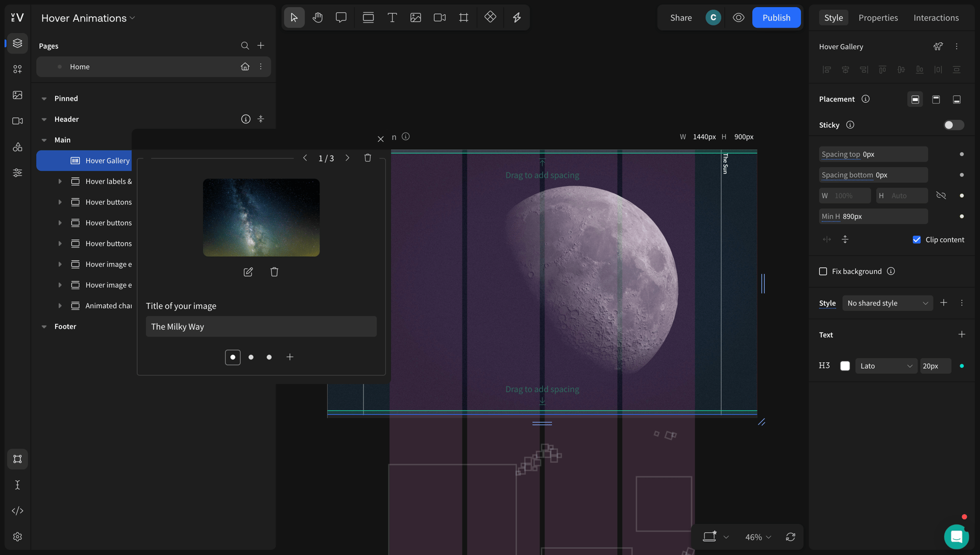Image resolution: width=980 pixels, height=555 pixels.
Task: Select first gallery slide dot
Action: [233, 357]
